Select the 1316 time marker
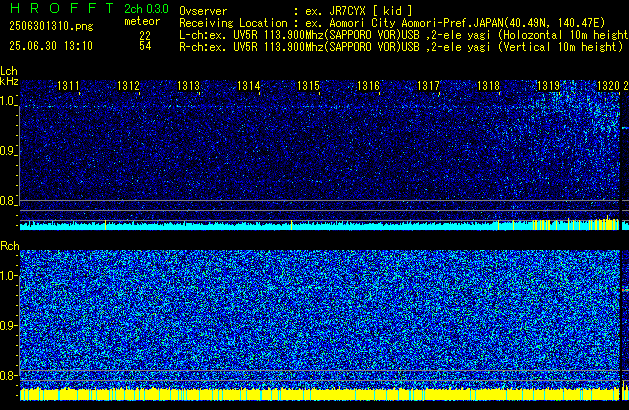Image resolution: width=629 pixels, height=410 pixels. 368,86
